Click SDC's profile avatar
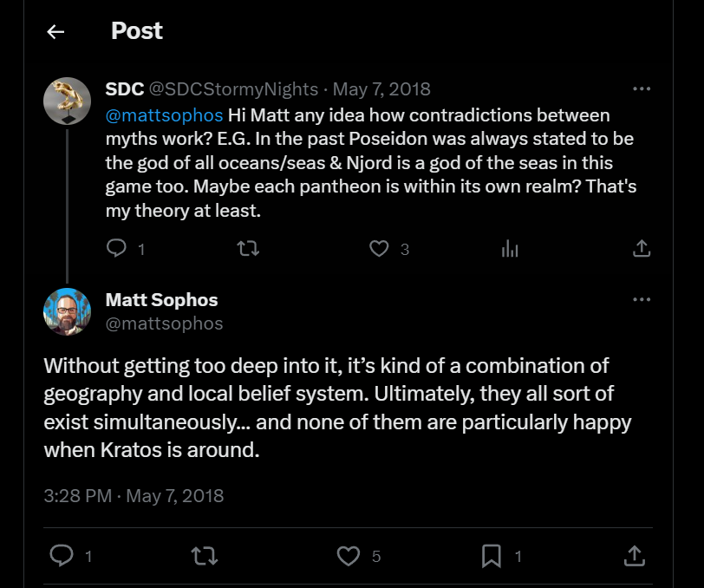Viewport: 704px width, 588px height. point(68,101)
